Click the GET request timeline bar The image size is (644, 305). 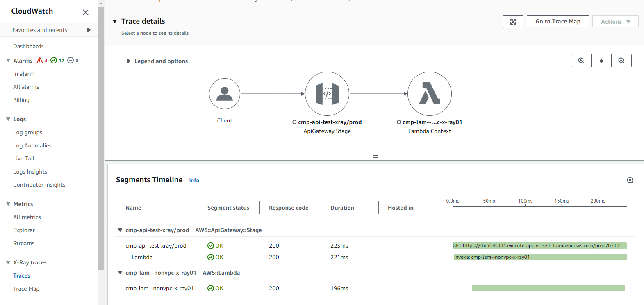[539, 246]
